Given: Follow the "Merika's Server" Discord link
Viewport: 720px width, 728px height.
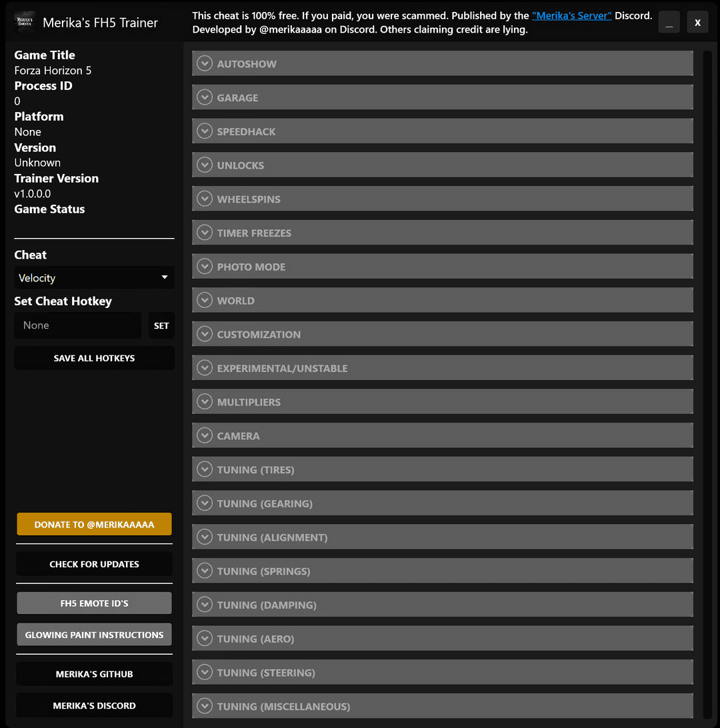Looking at the screenshot, I should 571,16.
